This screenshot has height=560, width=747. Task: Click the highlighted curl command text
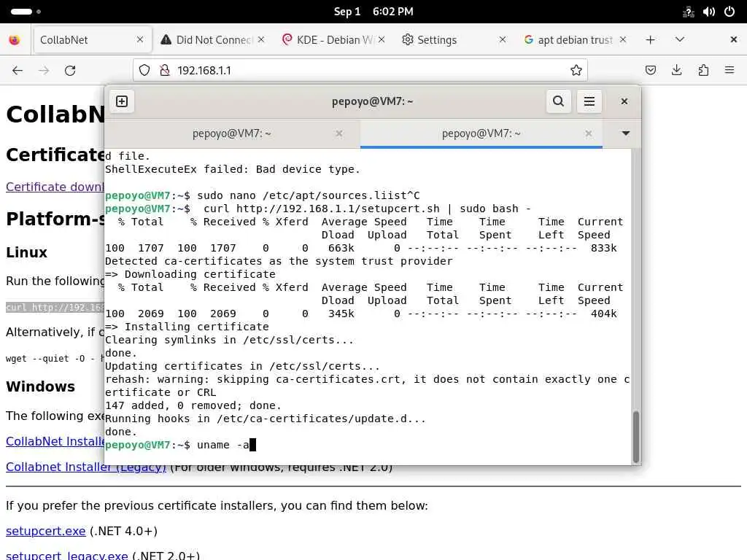click(55, 307)
